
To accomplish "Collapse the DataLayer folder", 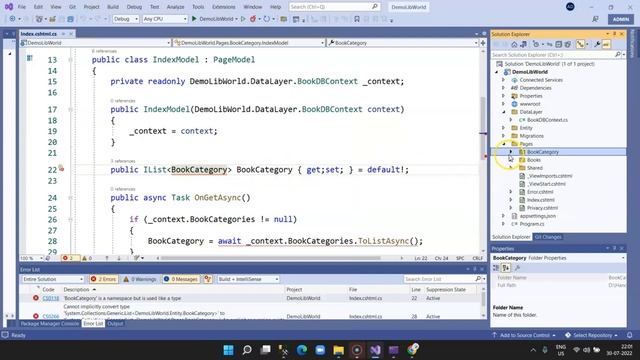I will click(503, 112).
